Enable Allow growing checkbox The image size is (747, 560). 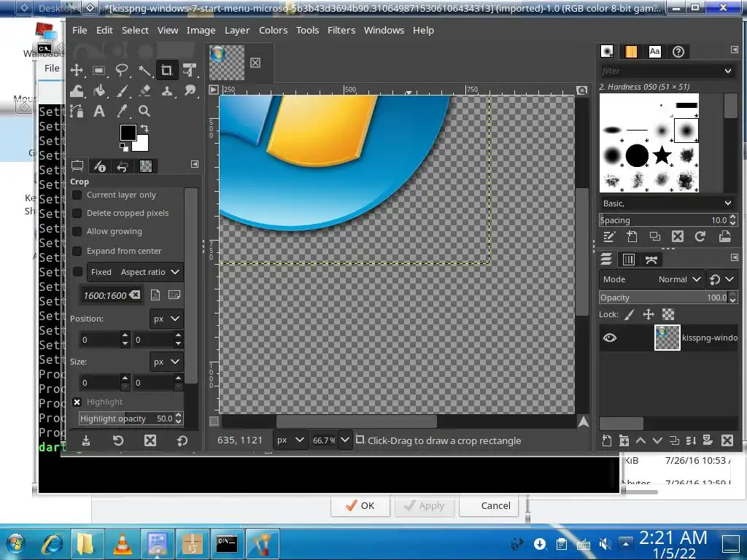point(77,231)
